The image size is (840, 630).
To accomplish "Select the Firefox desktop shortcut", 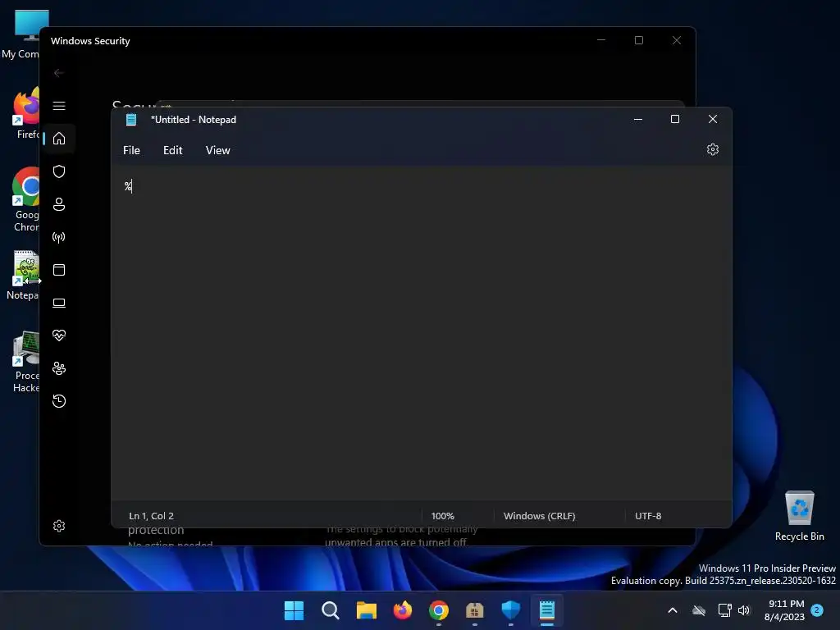I will (25, 113).
